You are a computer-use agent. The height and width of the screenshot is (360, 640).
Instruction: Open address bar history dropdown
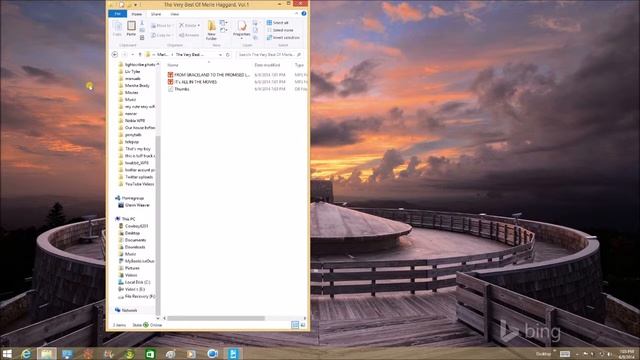(220, 54)
